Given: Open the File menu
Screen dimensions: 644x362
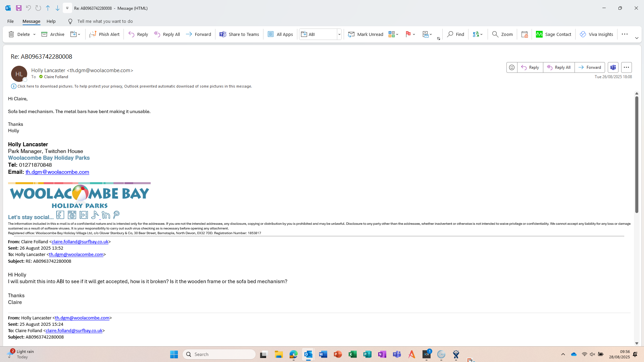Looking at the screenshot, I should tap(10, 21).
